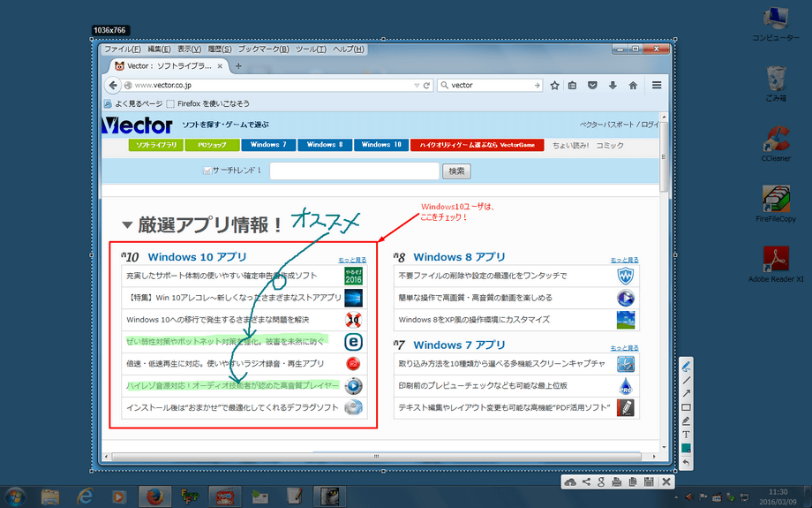812x508 pixels.
Task: Open the よく見るページ bookmark
Action: coord(133,103)
